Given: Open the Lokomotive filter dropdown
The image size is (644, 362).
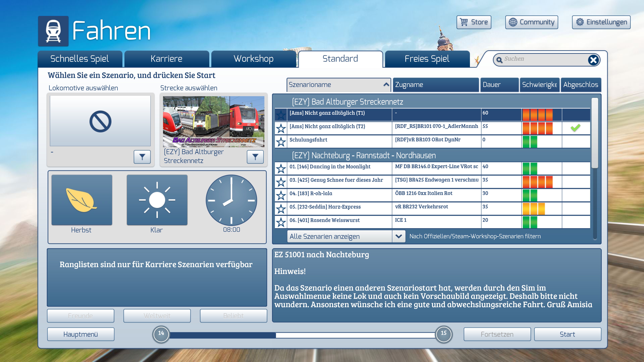Looking at the screenshot, I should pos(142,157).
